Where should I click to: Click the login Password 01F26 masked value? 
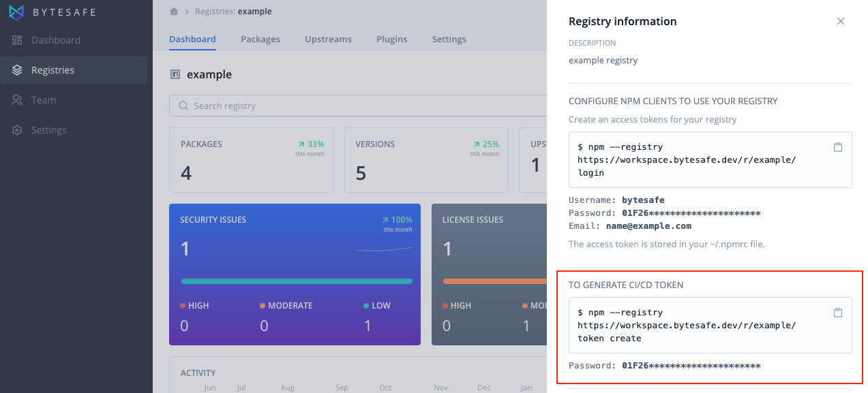(691, 213)
